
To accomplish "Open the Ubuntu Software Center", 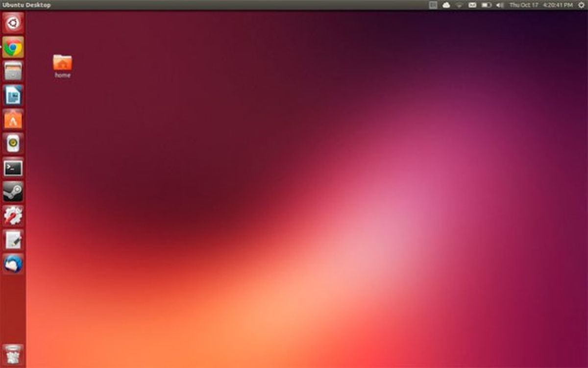I will (12, 119).
